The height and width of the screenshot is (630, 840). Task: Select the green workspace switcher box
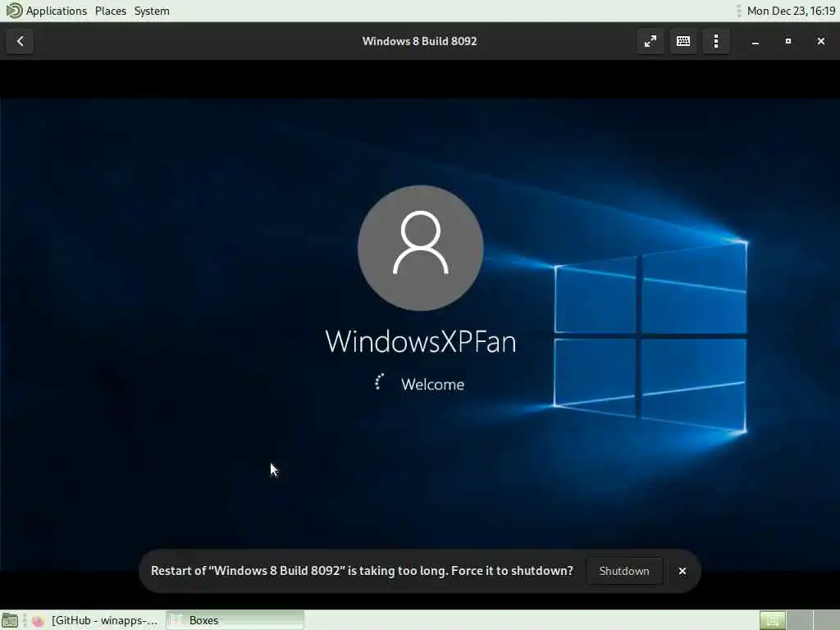click(773, 620)
